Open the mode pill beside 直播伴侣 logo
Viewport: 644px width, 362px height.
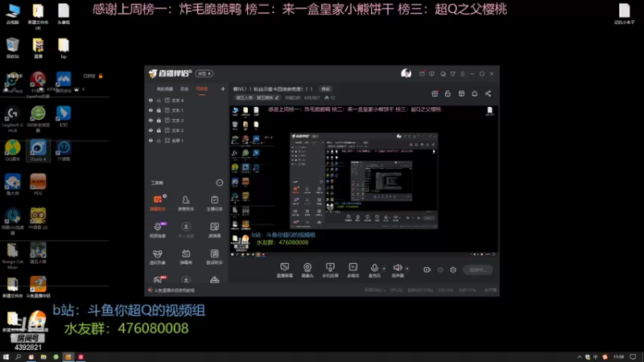click(x=204, y=73)
